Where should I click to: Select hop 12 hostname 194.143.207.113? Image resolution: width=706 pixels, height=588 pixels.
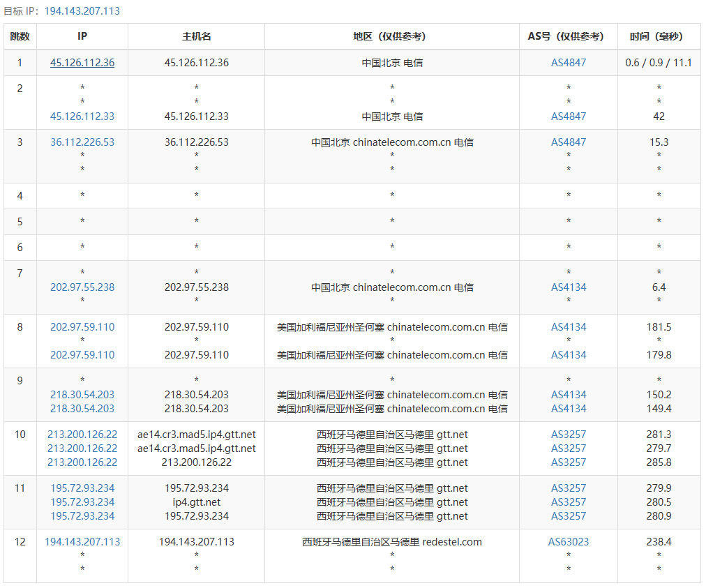pos(196,542)
